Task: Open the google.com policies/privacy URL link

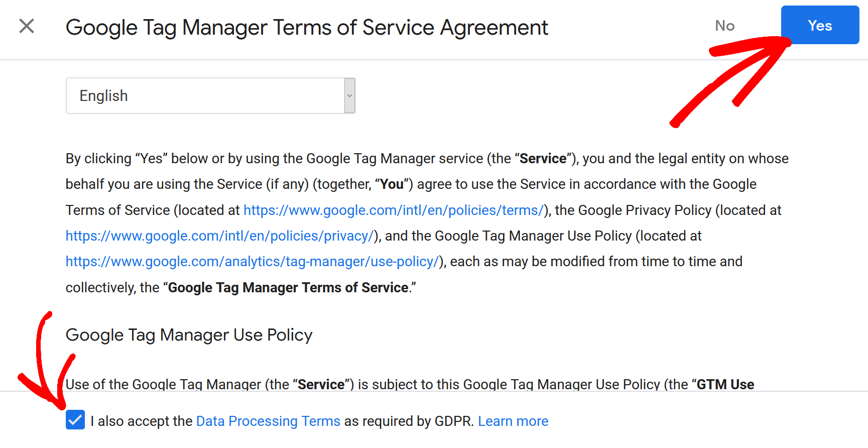Action: click(x=219, y=236)
